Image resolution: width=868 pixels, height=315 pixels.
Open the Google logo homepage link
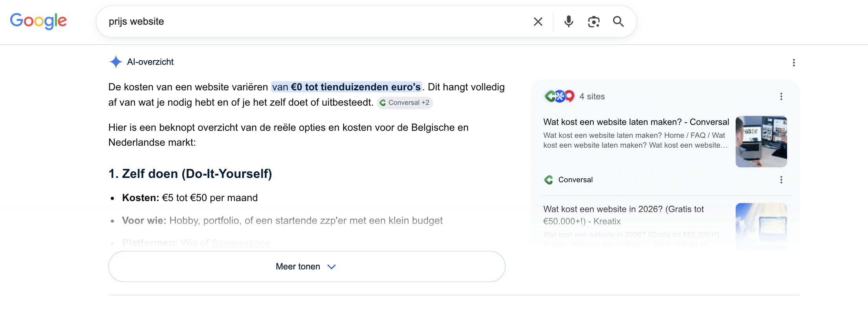point(38,21)
